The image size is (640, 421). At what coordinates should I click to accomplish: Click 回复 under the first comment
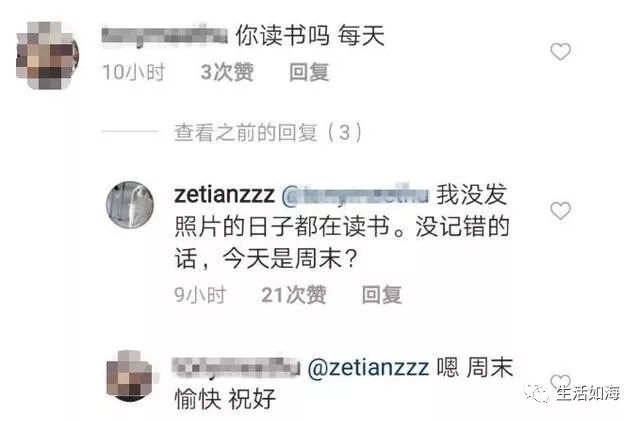click(309, 73)
